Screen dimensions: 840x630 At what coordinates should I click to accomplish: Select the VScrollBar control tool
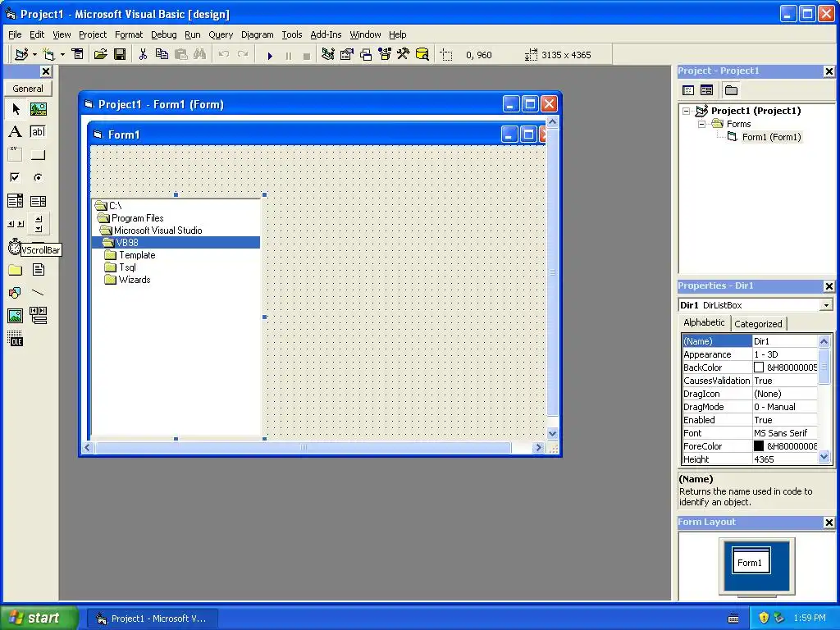click(38, 224)
